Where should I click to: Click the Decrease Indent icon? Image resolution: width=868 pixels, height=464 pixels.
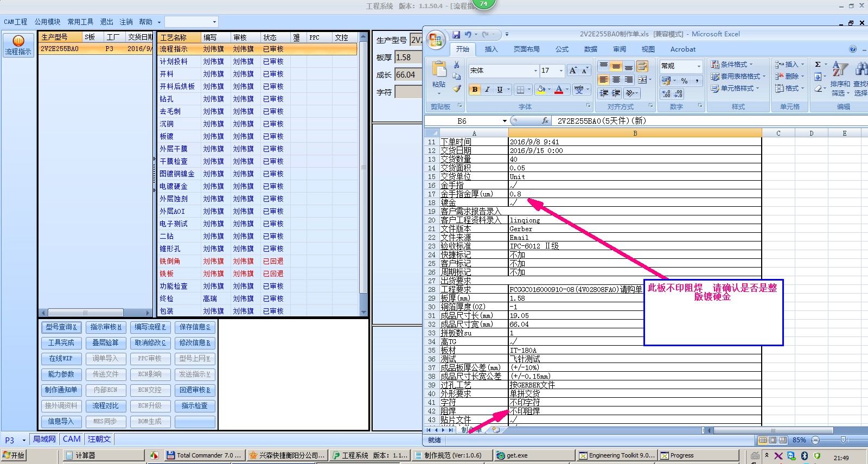(x=604, y=93)
